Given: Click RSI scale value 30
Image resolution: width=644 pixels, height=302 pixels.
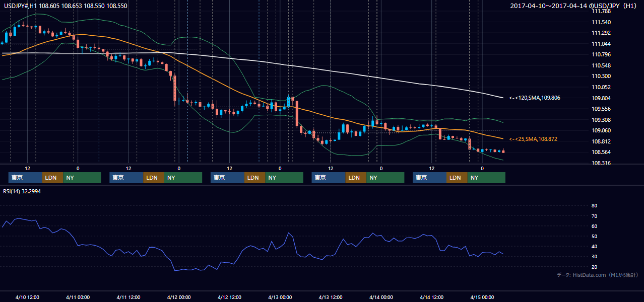Looking at the screenshot, I should coord(594,256).
